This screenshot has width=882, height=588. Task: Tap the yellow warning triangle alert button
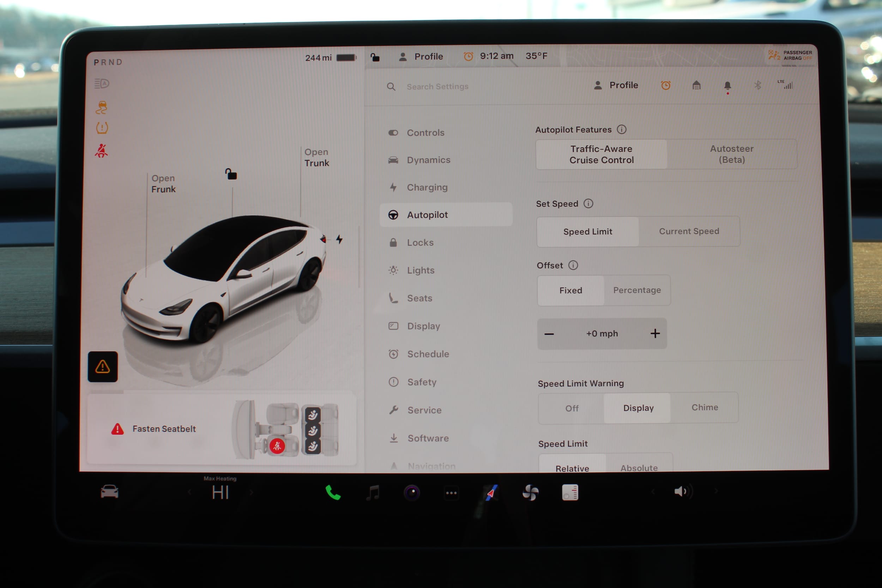point(103,367)
